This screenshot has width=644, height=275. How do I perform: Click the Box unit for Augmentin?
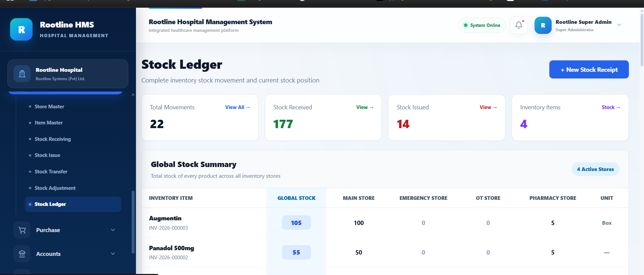coord(607,223)
